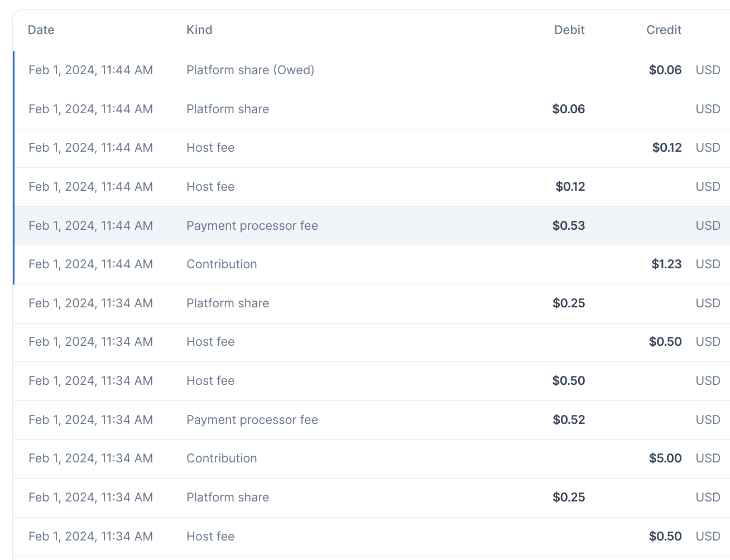Screen dimensions: 730x560
Task: Click the date of the $5.00 Contribution
Action: tap(90, 458)
